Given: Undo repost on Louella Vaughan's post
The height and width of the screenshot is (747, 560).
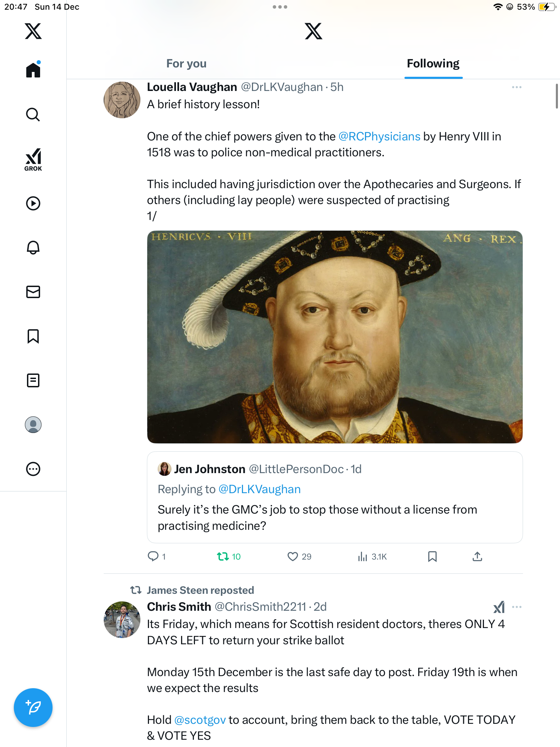Looking at the screenshot, I should [223, 556].
